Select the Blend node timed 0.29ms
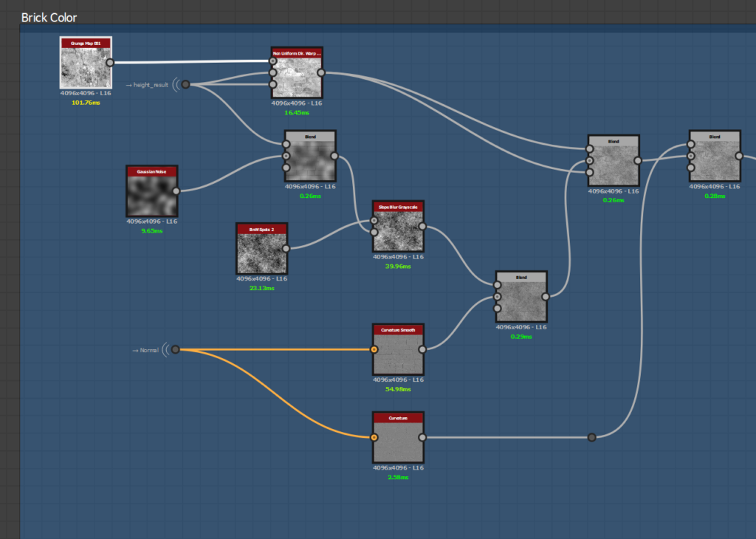 click(x=521, y=297)
